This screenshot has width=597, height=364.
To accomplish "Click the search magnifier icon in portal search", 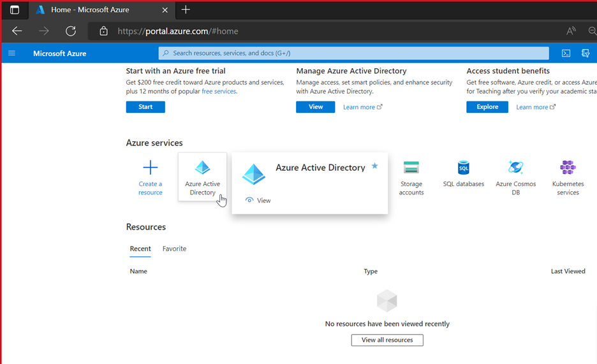I will tap(166, 54).
